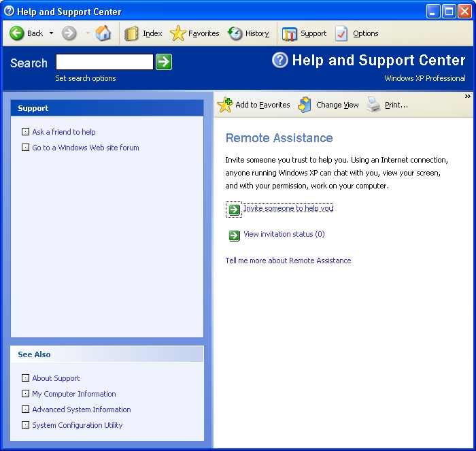
Task: Open the Options checklist icon
Action: [341, 33]
